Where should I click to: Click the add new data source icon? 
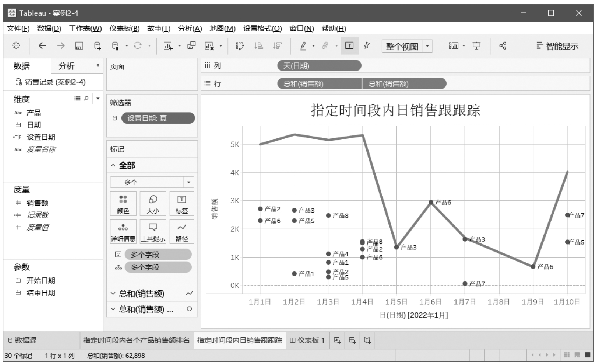click(97, 46)
